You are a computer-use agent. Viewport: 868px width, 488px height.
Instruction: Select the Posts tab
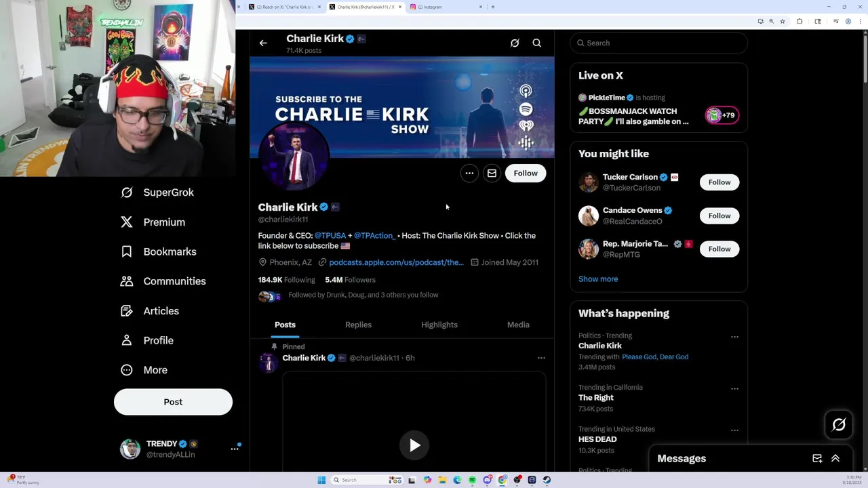click(x=285, y=325)
